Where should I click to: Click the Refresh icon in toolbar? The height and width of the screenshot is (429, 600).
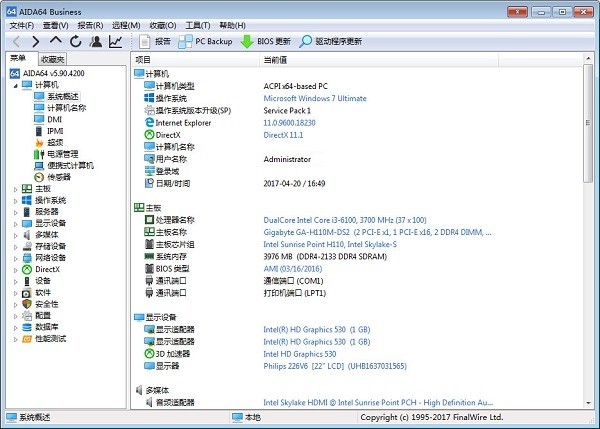tap(75, 42)
